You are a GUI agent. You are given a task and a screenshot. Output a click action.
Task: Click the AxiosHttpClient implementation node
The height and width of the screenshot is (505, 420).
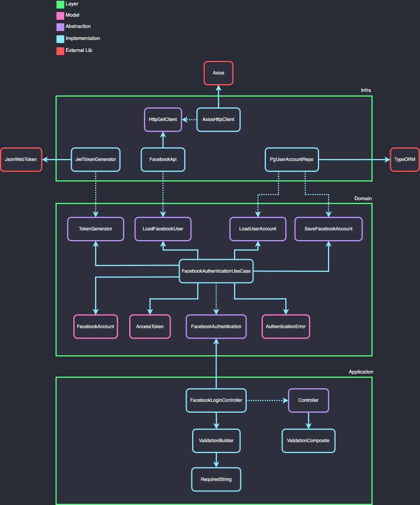pyautogui.click(x=218, y=119)
